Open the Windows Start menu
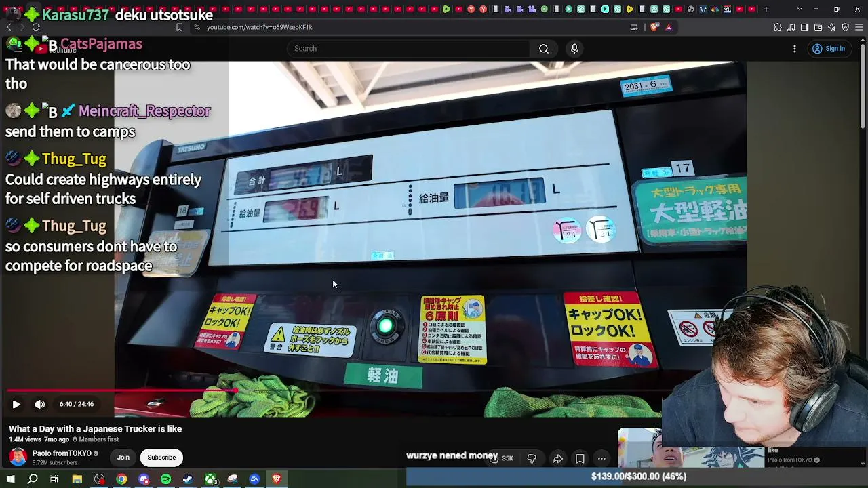 pos(10,479)
